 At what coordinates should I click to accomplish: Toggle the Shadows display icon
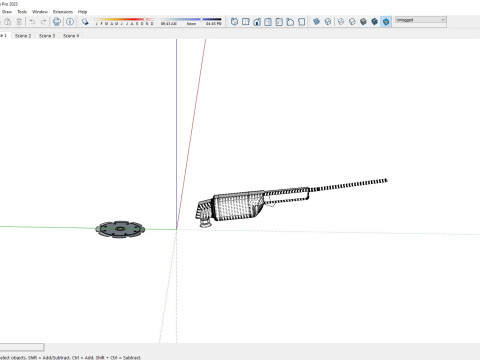(85, 22)
